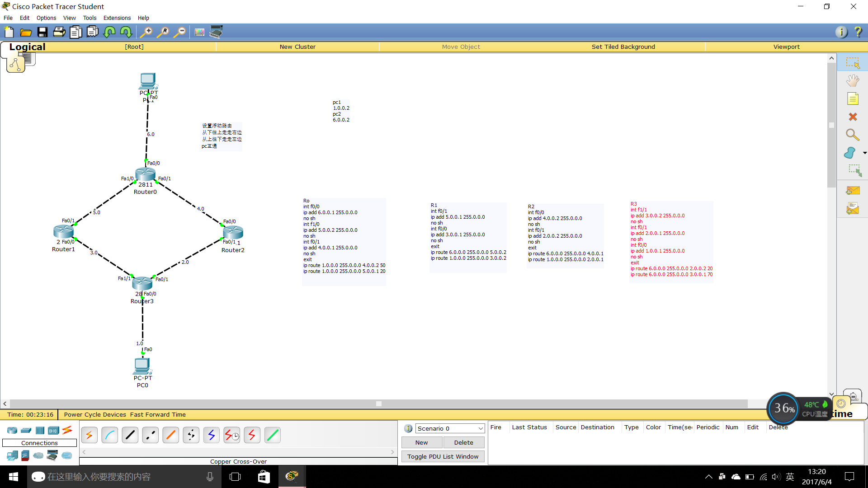Add a Simple PDU envelope
The height and width of the screenshot is (488, 868).
coord(853,191)
